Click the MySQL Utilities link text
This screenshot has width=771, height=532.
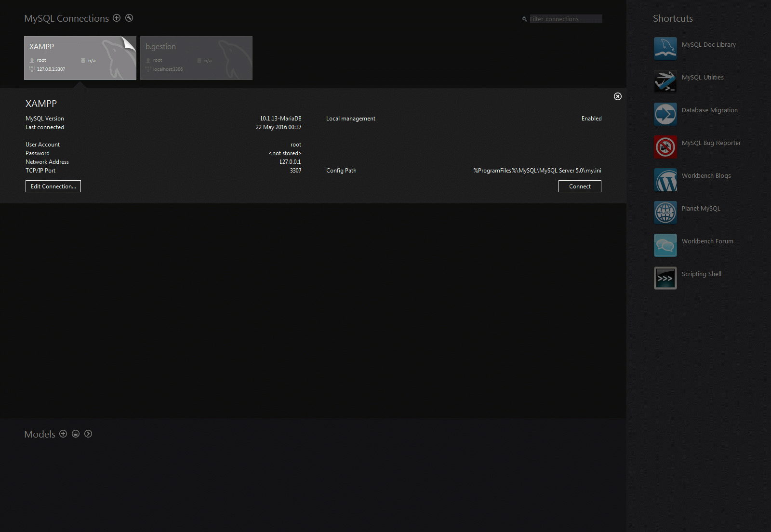coord(703,78)
